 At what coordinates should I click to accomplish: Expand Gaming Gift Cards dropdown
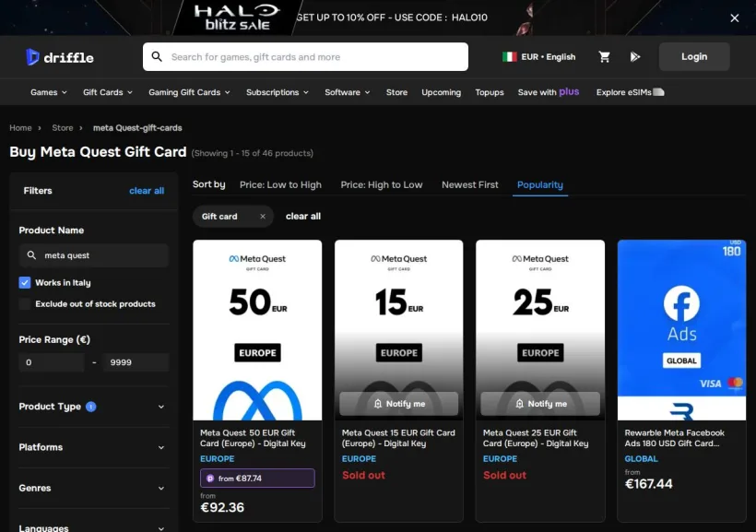189,92
